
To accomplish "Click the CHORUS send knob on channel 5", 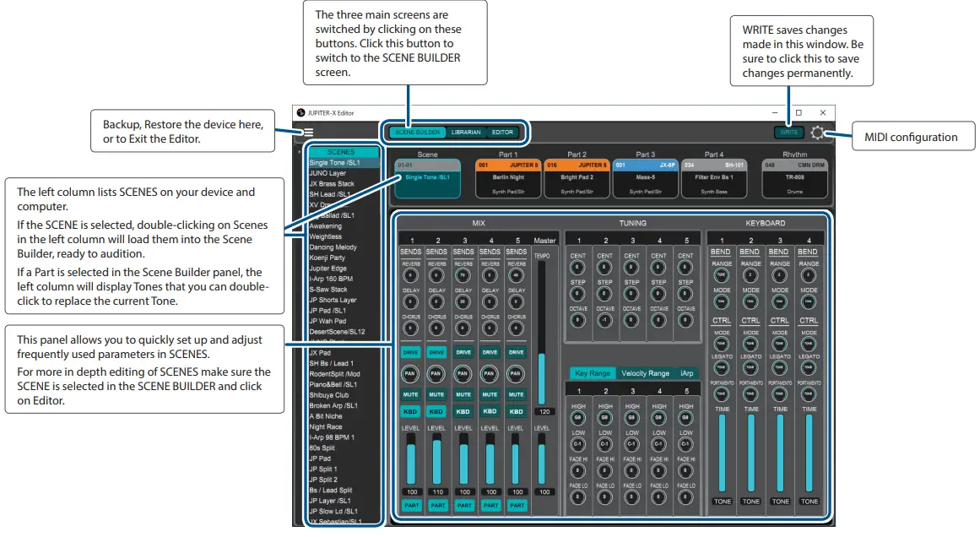I will (x=516, y=327).
